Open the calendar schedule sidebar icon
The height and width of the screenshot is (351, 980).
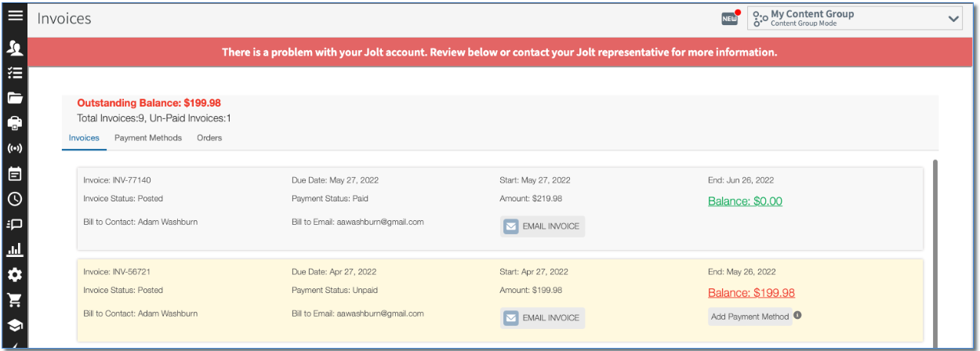point(15,173)
